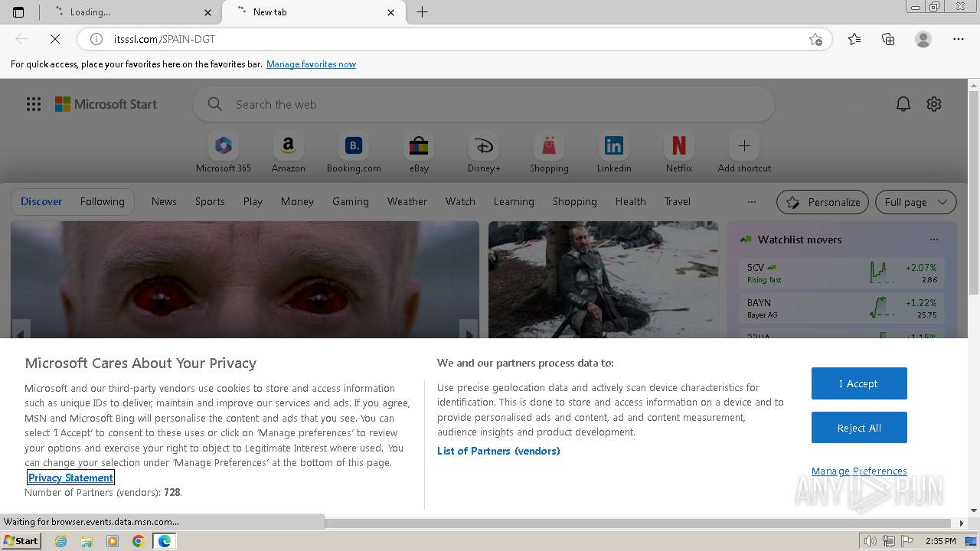Viewport: 980px width, 551px height.
Task: Stop loading the page
Action: tap(55, 39)
